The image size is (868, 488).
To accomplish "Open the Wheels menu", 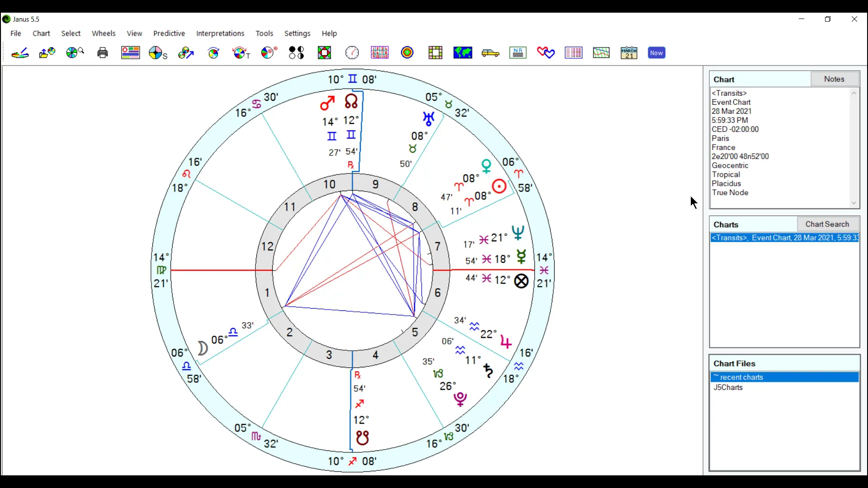I will point(103,33).
